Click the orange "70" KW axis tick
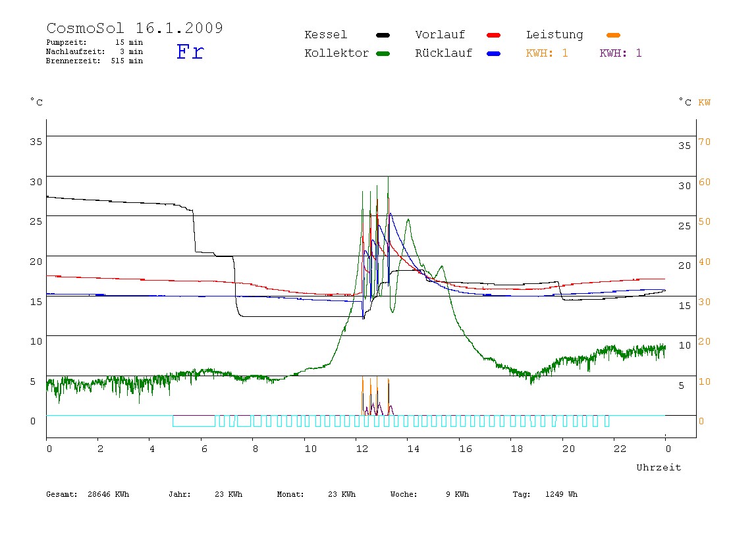Viewport: 756px width, 535px height. coord(705,142)
